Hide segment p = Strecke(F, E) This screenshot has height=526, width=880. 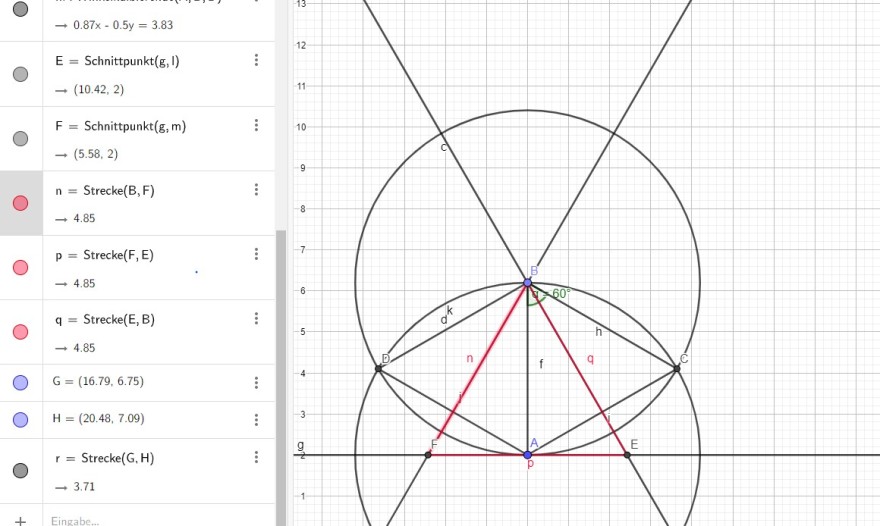tap(20, 268)
